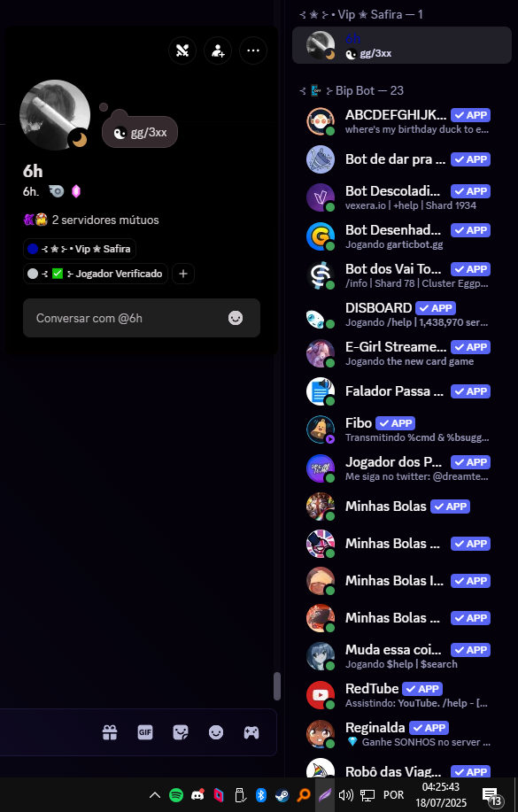Image resolution: width=518 pixels, height=812 pixels.
Task: Open the sticker picker icon
Action: coord(181,732)
